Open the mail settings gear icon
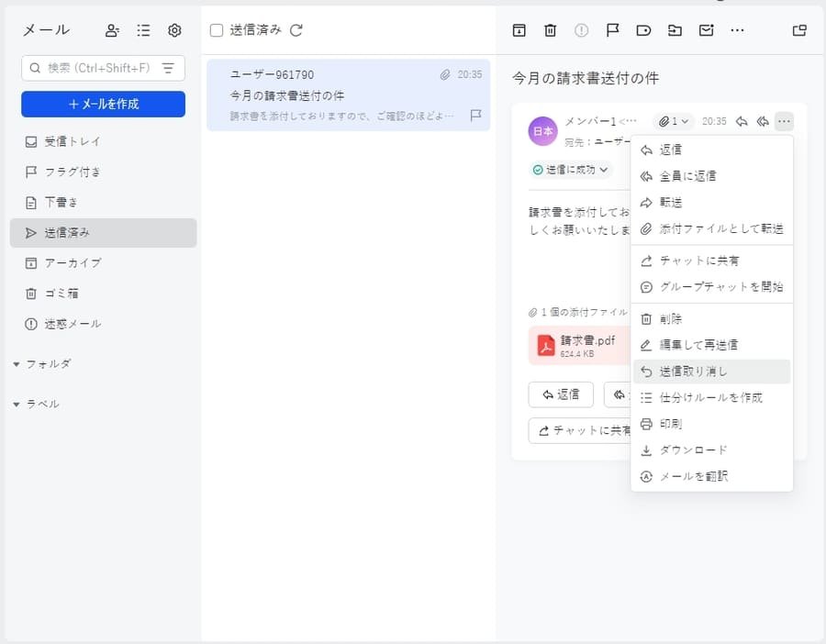The width and height of the screenshot is (826, 644). (174, 30)
